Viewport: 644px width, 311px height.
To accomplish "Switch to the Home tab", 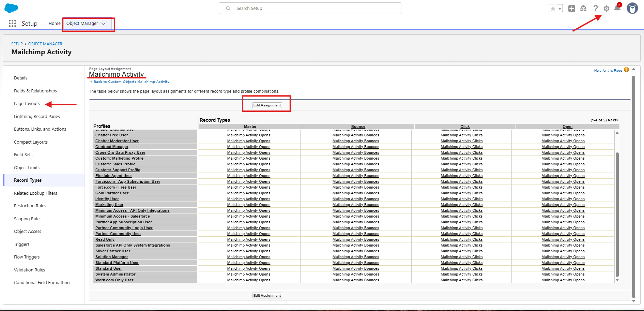I will pos(55,24).
